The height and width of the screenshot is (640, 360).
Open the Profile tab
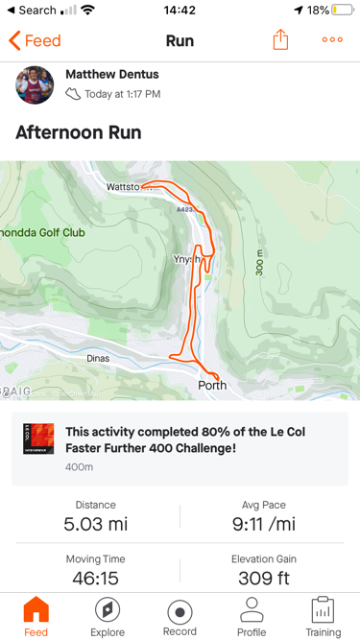(x=251, y=617)
